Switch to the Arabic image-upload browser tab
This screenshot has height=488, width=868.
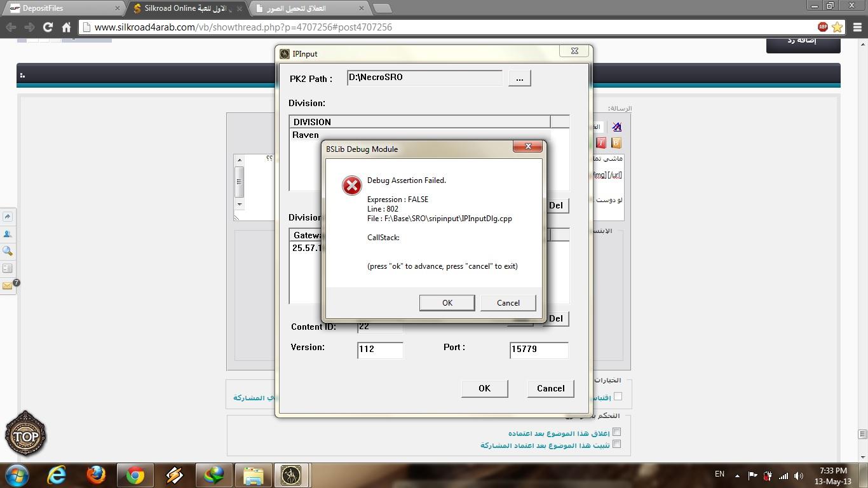[309, 8]
